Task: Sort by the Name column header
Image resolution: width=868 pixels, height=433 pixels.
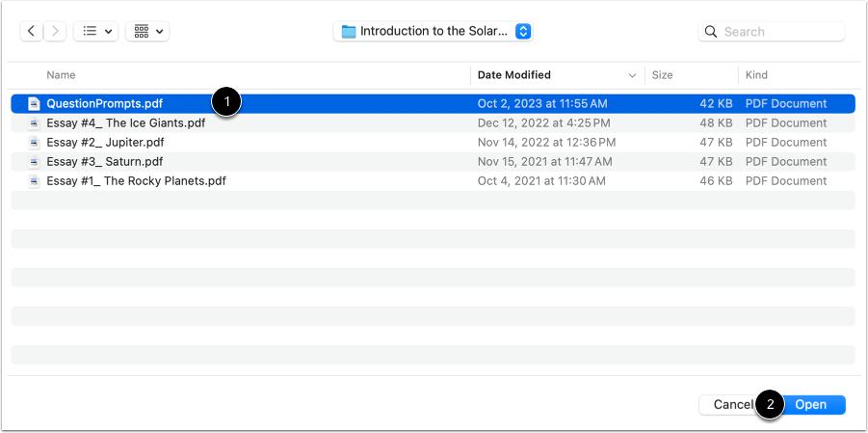Action: pos(61,75)
